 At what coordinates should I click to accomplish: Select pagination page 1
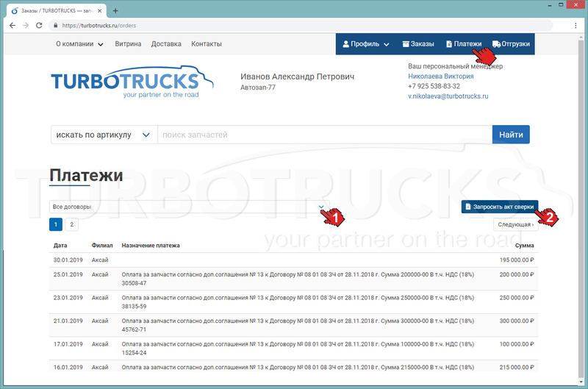56,225
